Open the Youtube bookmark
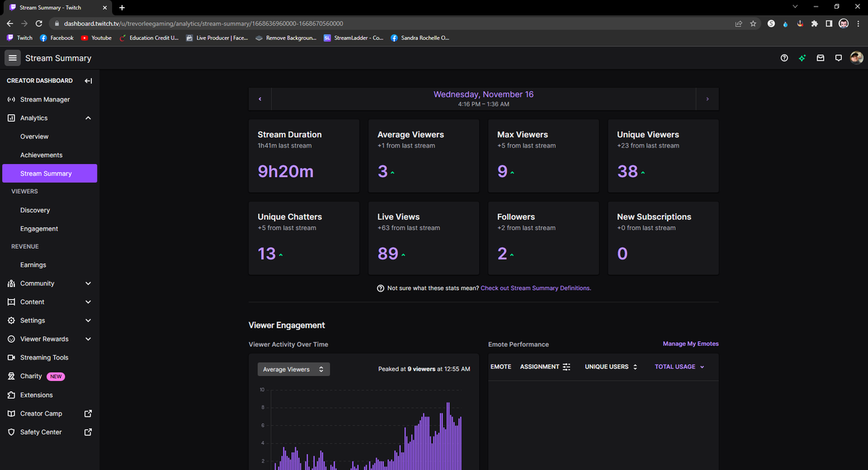 pyautogui.click(x=96, y=38)
